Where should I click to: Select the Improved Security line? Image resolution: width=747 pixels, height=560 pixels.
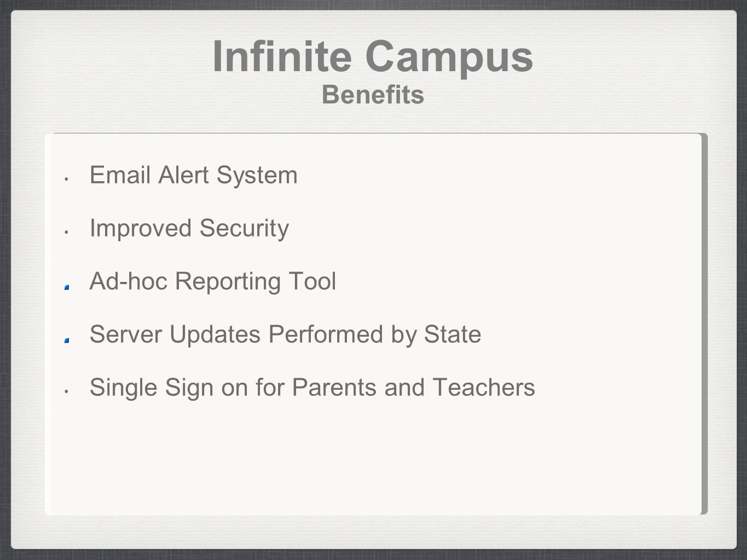(x=189, y=228)
